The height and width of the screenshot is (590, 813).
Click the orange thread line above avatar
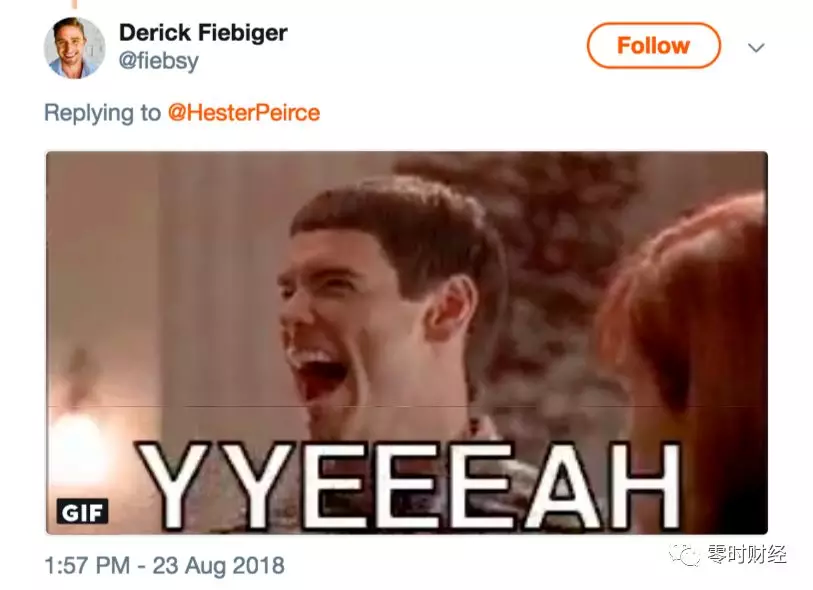[x=75, y=4]
